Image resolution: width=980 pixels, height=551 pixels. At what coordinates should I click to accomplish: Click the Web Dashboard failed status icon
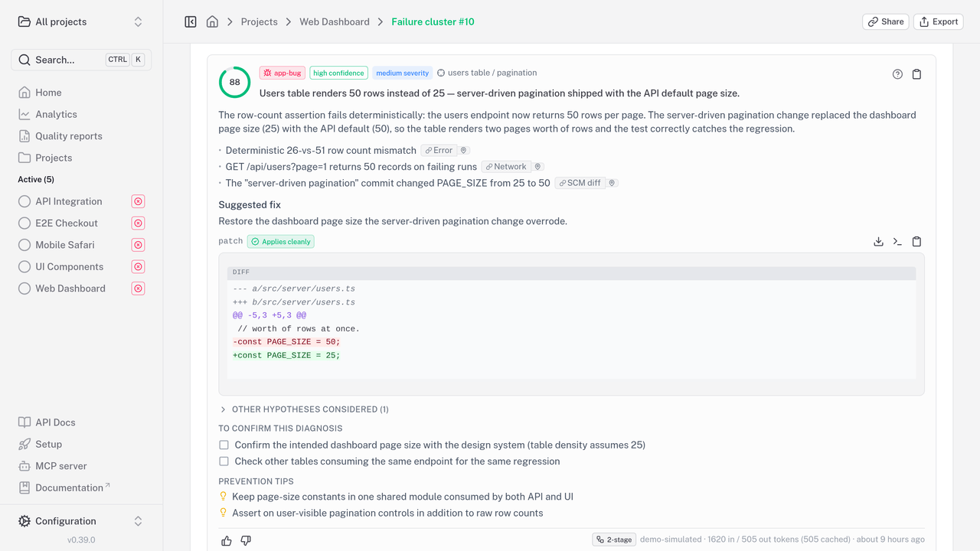coord(138,289)
